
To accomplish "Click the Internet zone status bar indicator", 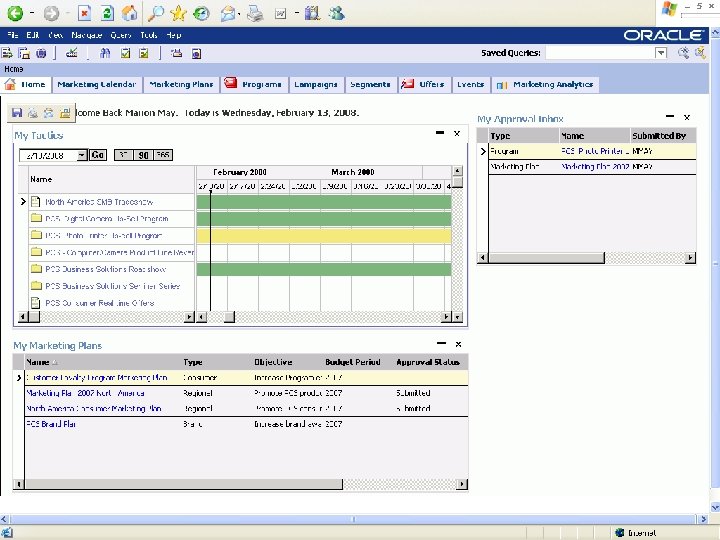I will 636,533.
